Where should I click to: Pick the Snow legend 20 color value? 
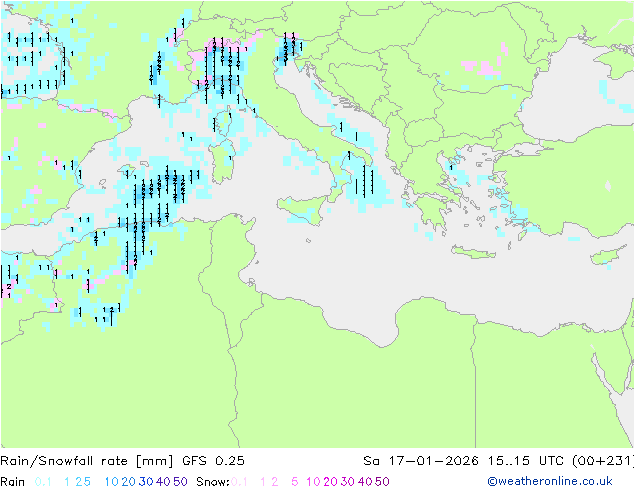330,482
